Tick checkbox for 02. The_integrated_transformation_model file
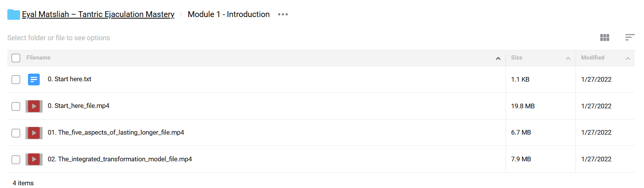Viewport: 644px width, 188px height. click(16, 160)
